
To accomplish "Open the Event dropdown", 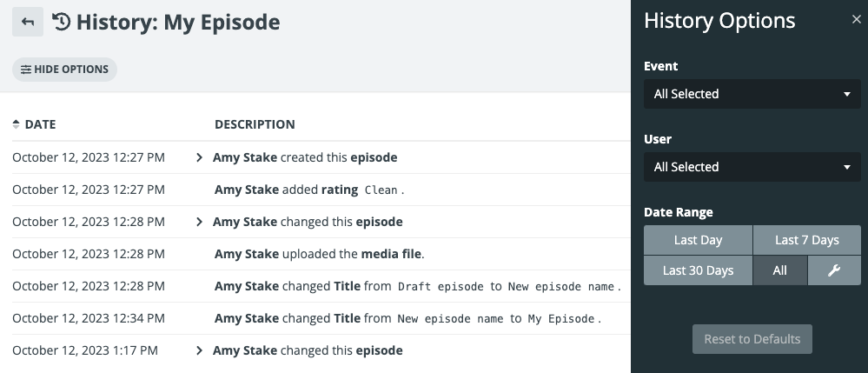I will click(x=752, y=94).
